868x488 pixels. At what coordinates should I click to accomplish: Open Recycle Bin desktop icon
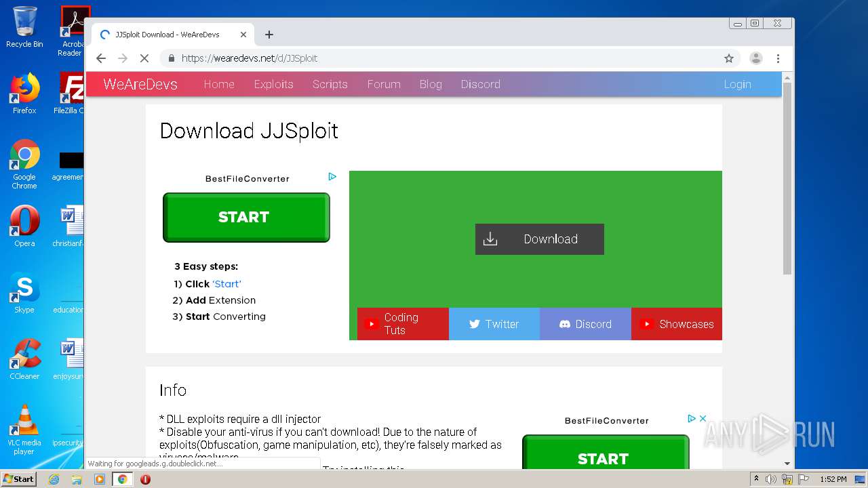(24, 27)
